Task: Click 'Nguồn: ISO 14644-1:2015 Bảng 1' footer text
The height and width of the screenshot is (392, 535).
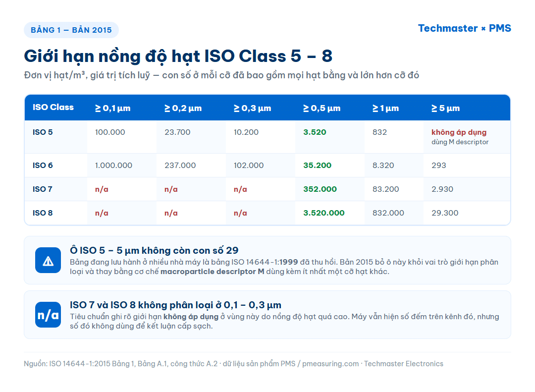Action: point(79,364)
